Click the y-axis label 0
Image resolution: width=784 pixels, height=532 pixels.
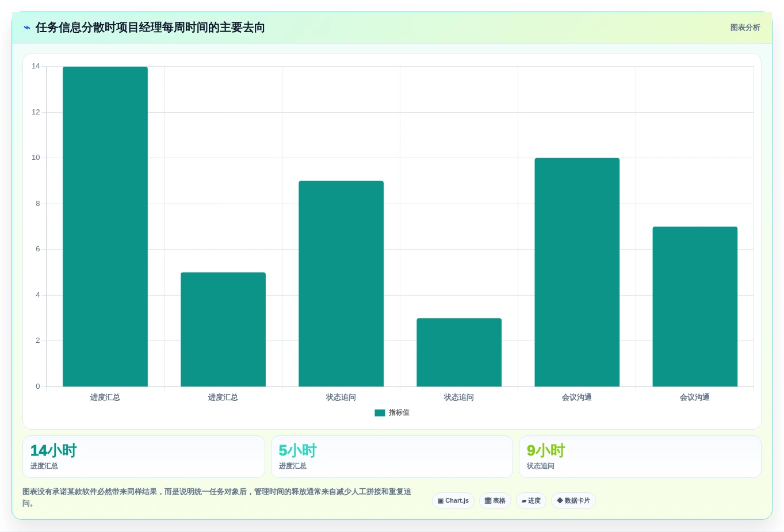click(x=38, y=386)
